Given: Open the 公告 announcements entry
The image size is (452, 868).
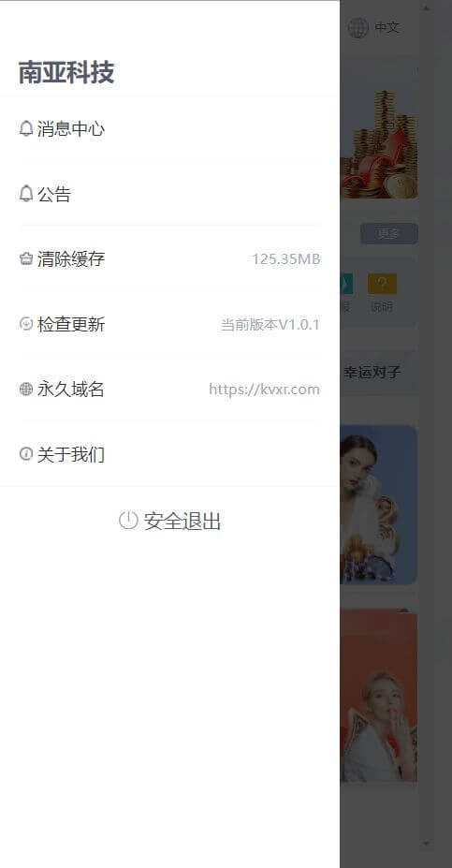Looking at the screenshot, I should [x=169, y=194].
